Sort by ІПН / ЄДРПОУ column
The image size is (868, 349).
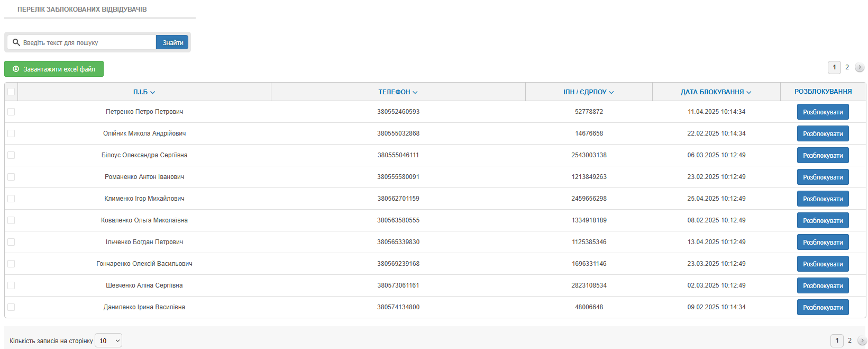click(588, 92)
